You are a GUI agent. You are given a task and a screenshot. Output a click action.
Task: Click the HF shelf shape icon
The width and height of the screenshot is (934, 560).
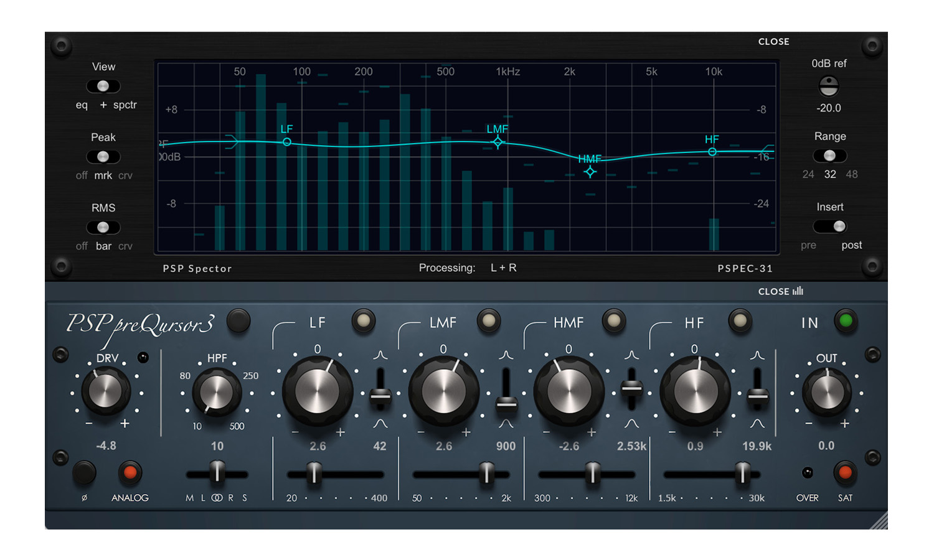pos(661,335)
